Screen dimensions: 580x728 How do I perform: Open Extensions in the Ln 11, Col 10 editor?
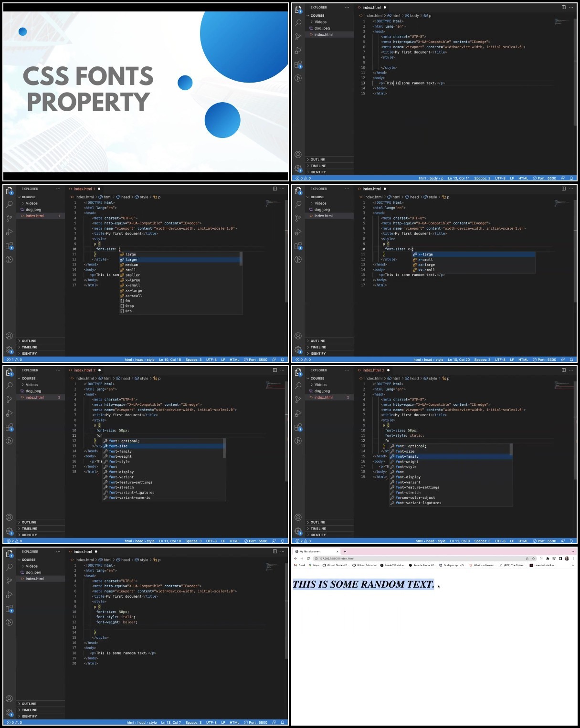pos(10,427)
